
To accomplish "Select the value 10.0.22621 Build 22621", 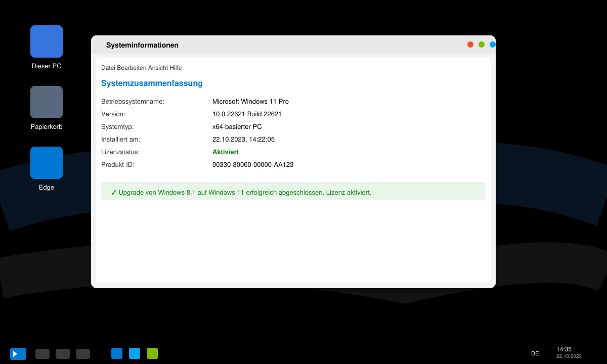I will pos(247,114).
